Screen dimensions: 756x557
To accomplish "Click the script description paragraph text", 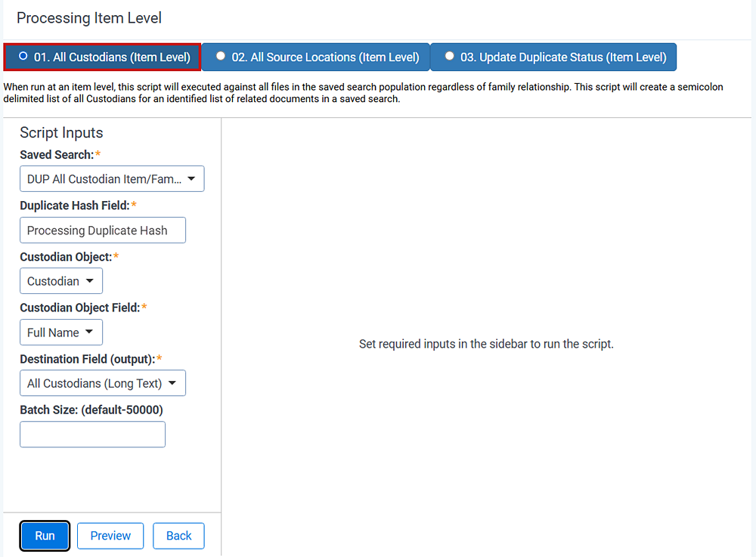I will (363, 93).
